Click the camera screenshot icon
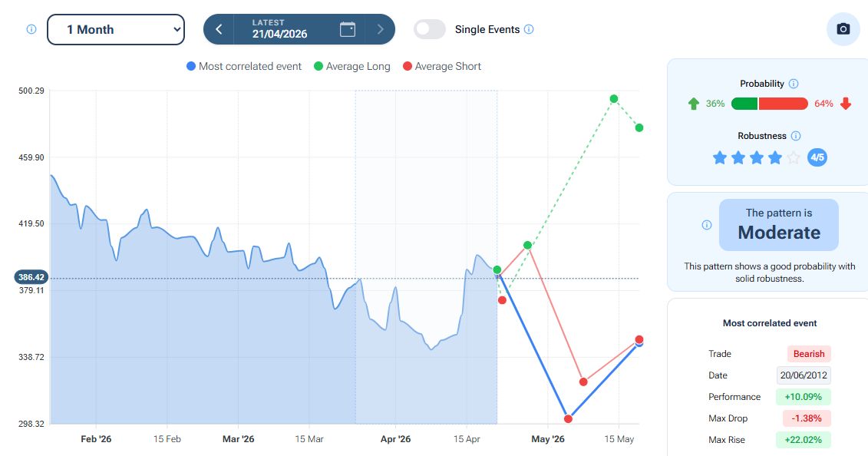 pyautogui.click(x=843, y=29)
